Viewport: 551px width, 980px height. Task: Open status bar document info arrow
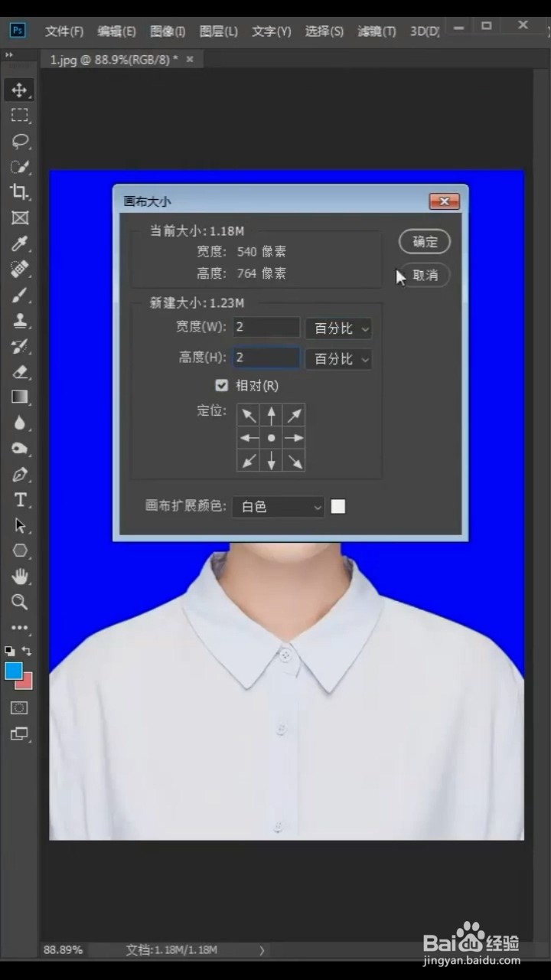(x=262, y=950)
